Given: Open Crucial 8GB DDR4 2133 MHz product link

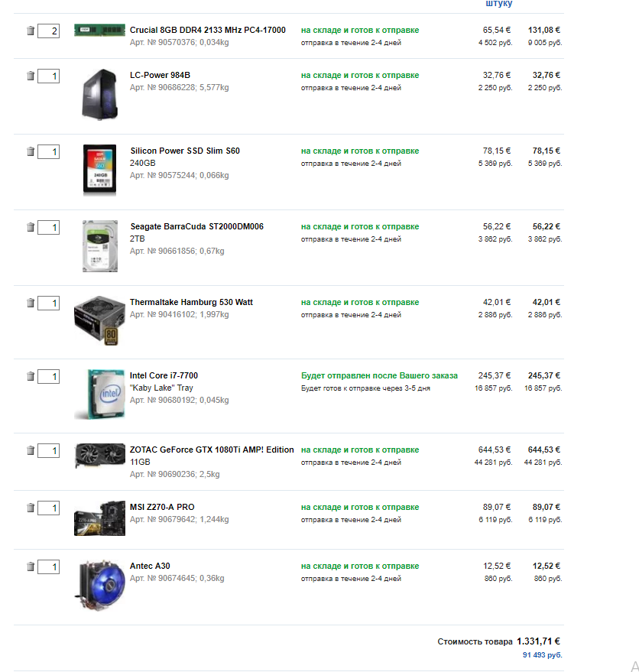Looking at the screenshot, I should [x=208, y=30].
